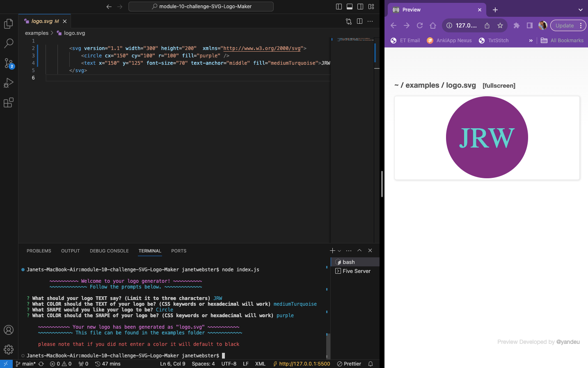588x368 pixels.
Task: Click the command center search box
Action: tap(201, 7)
